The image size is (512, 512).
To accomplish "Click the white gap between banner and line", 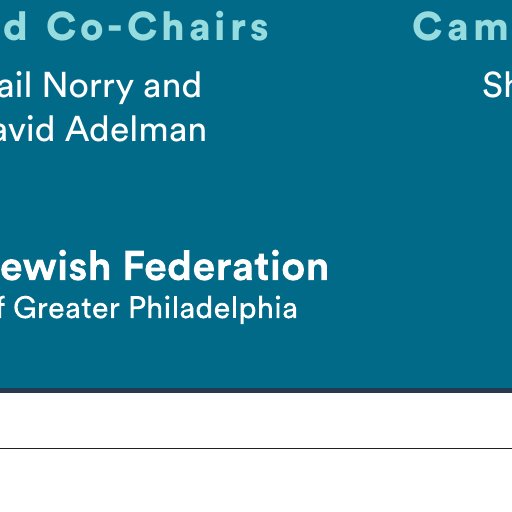I will 256,420.
